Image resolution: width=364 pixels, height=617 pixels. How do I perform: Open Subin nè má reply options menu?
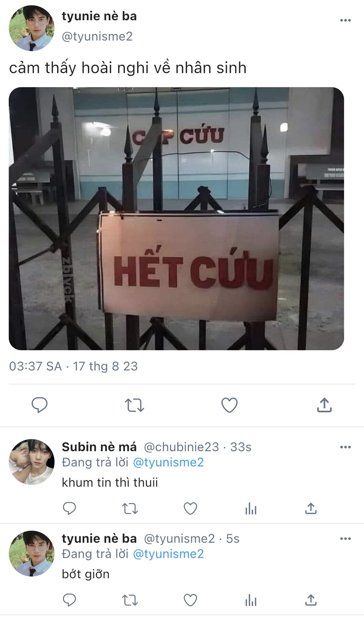345,447
